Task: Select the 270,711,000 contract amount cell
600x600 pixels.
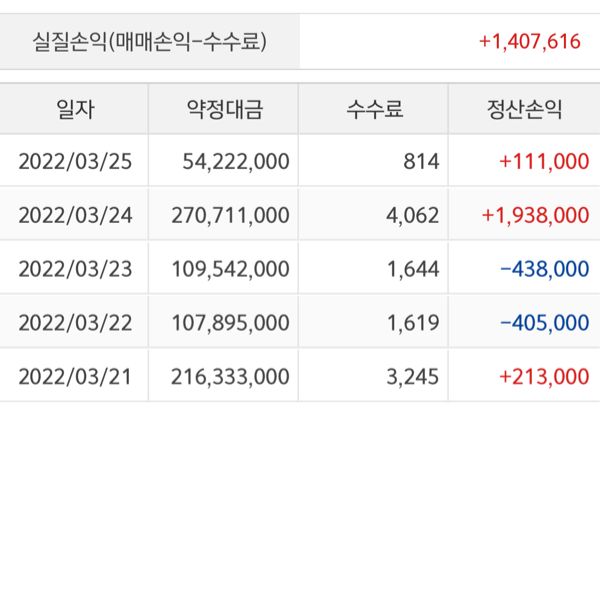Action: pos(231,214)
